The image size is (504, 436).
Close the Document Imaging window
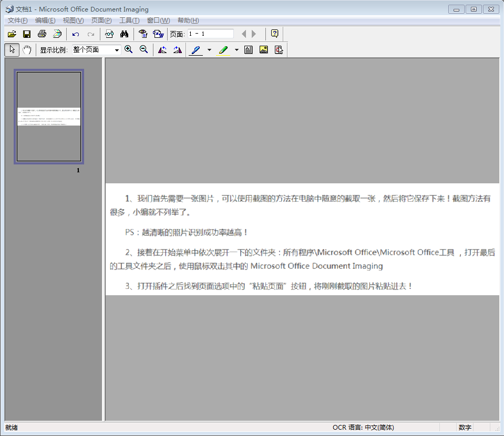[491, 9]
